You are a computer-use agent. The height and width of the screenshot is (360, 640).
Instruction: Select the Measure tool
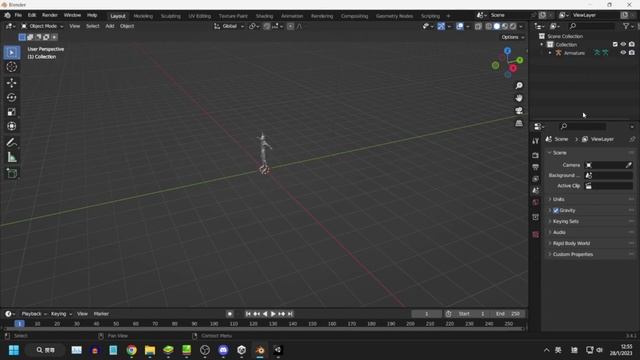click(x=11, y=157)
